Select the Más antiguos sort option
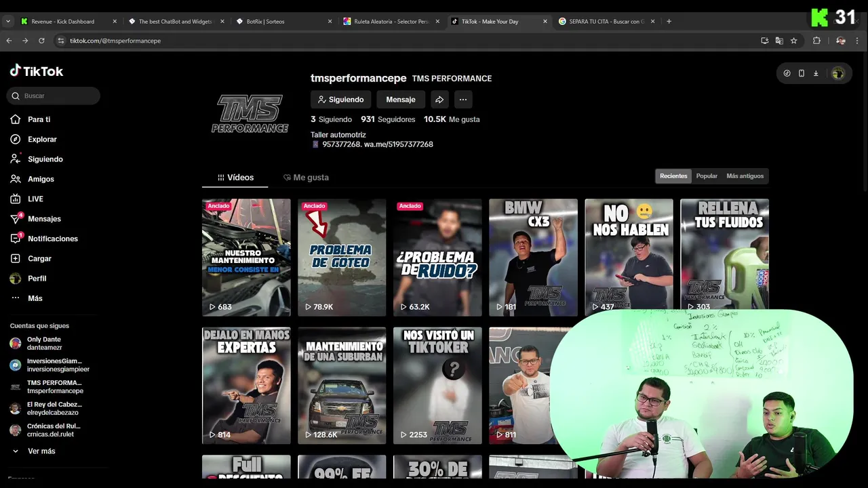The image size is (868, 488). [745, 176]
